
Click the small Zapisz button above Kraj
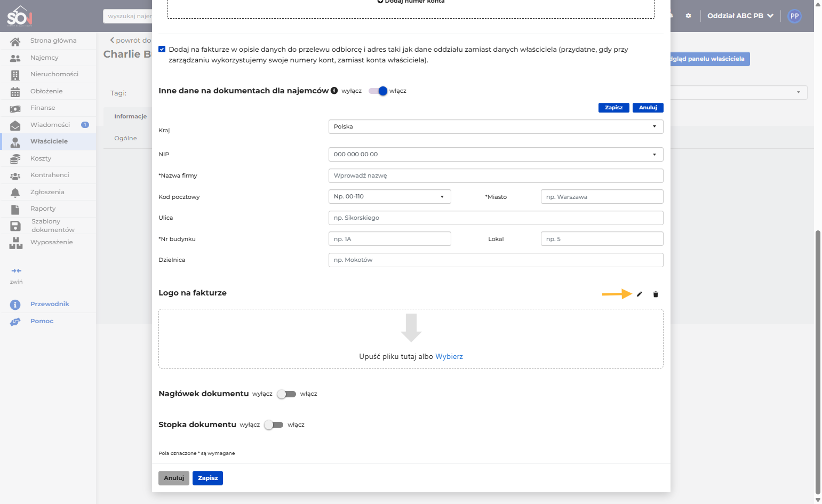614,108
